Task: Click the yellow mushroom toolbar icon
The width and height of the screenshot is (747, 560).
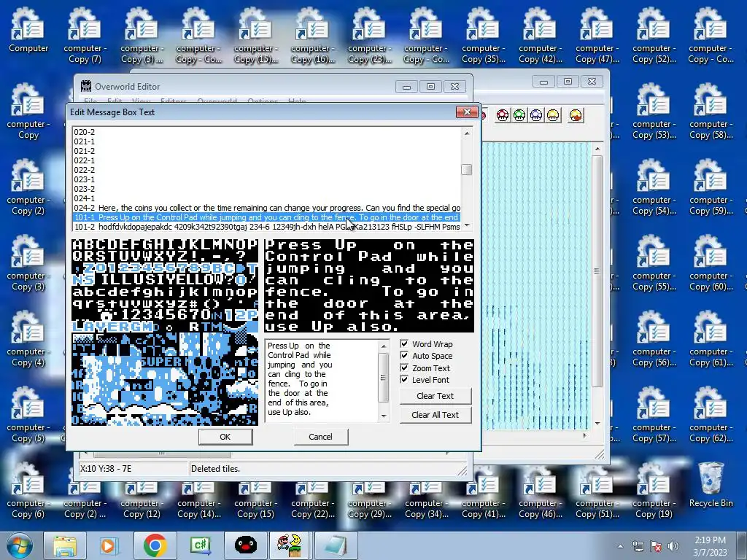Action: pyautogui.click(x=553, y=115)
